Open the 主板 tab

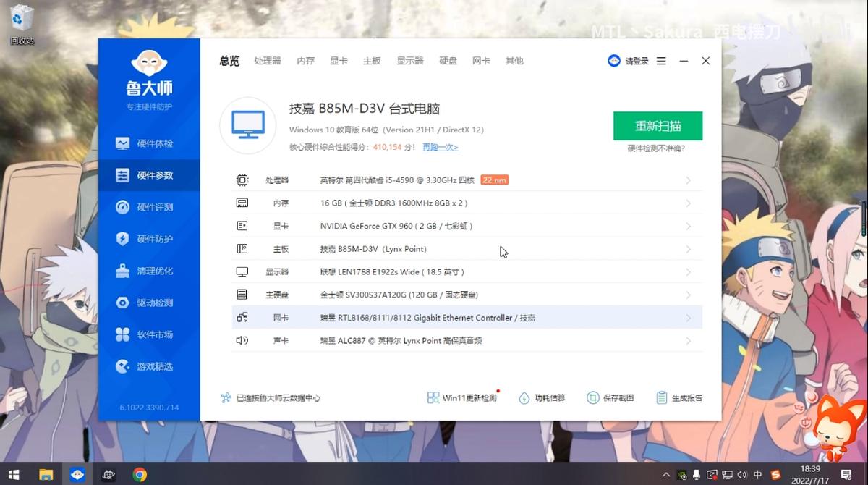pos(372,61)
